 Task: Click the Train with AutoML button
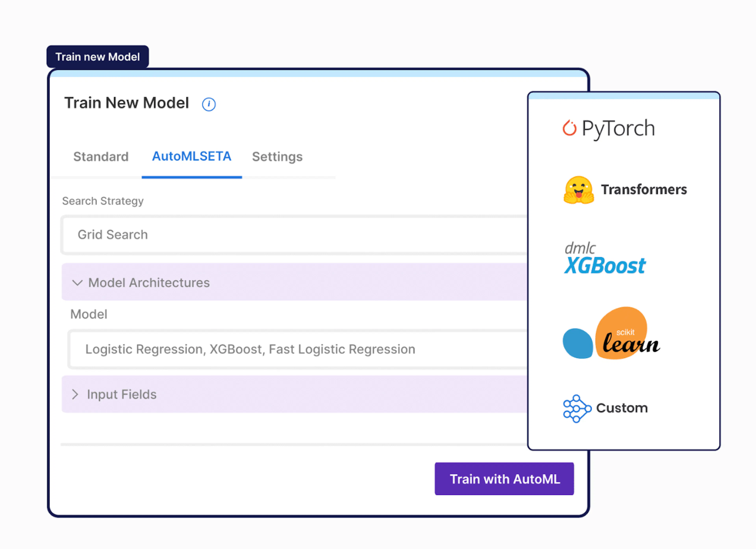504,479
